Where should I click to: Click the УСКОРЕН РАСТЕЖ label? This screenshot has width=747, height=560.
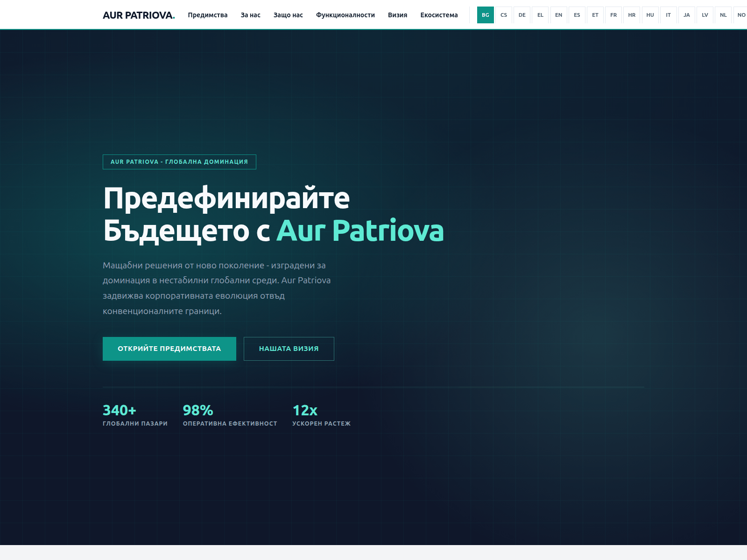[321, 424]
